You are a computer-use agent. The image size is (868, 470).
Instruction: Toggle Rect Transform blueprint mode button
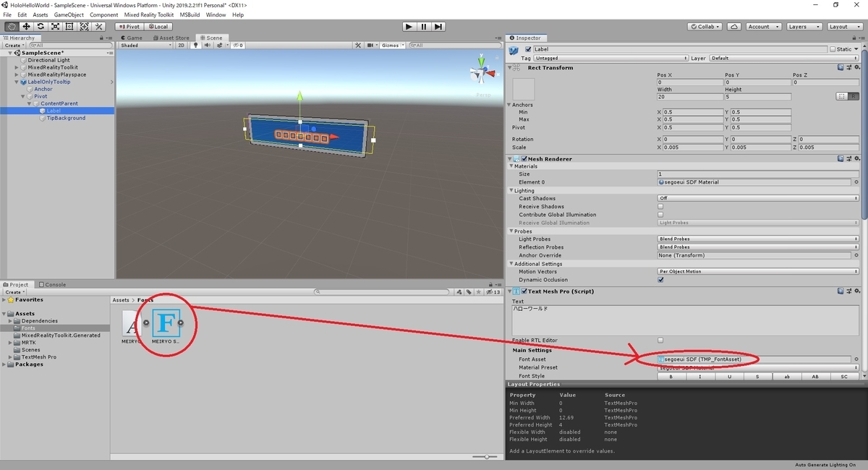click(842, 96)
